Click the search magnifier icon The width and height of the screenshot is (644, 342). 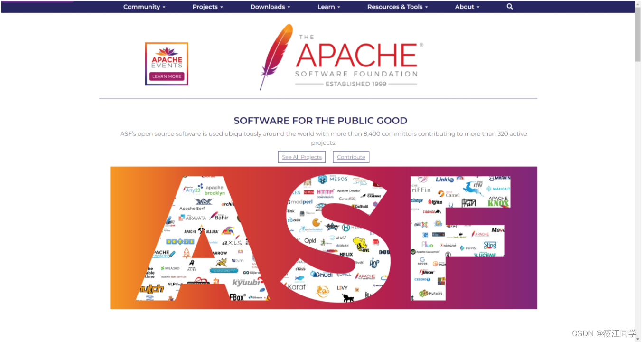(510, 7)
